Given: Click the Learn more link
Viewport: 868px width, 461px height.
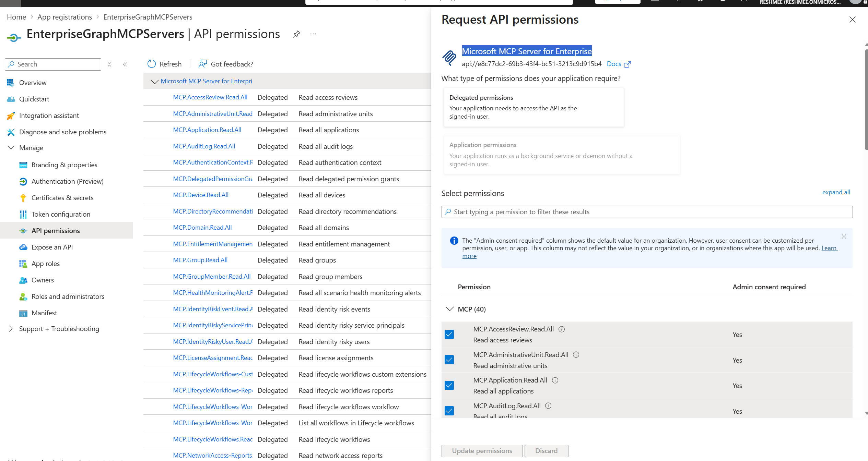Looking at the screenshot, I should coord(829,248).
